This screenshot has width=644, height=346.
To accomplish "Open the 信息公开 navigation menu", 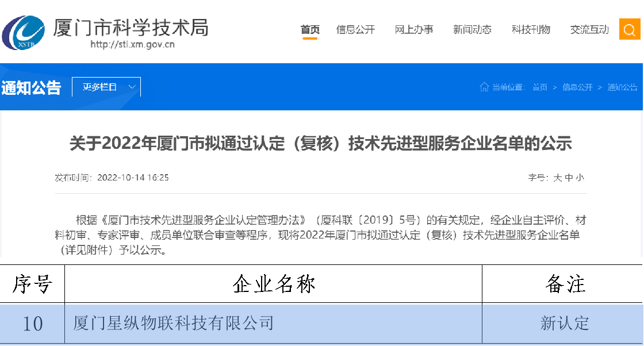I will click(355, 30).
